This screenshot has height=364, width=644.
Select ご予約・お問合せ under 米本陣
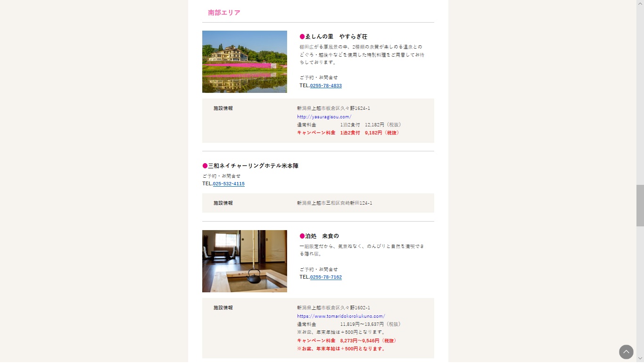222,176
